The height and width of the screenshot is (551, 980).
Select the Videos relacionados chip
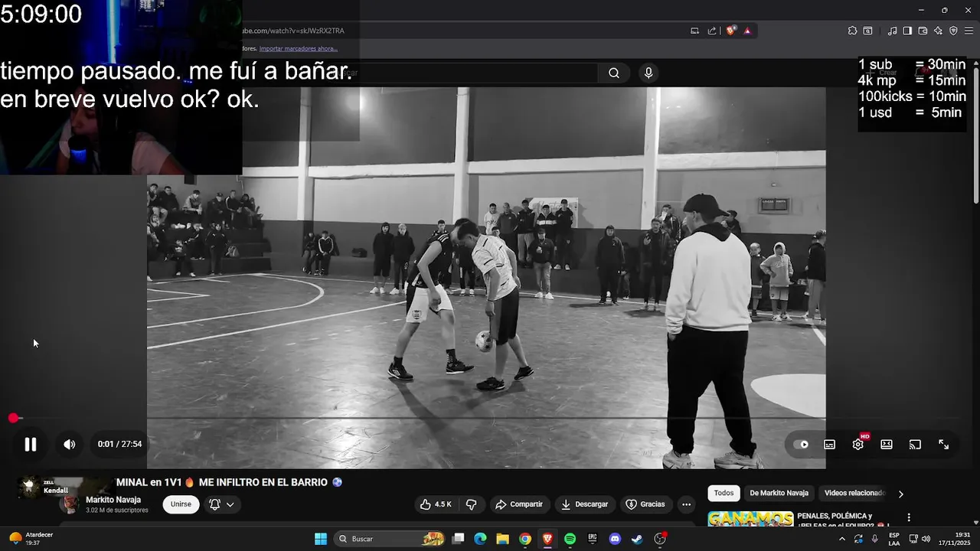click(854, 494)
